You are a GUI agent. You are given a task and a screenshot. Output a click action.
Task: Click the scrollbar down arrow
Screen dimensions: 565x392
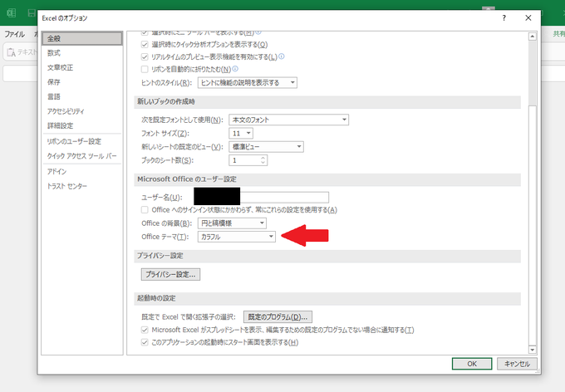pyautogui.click(x=533, y=350)
